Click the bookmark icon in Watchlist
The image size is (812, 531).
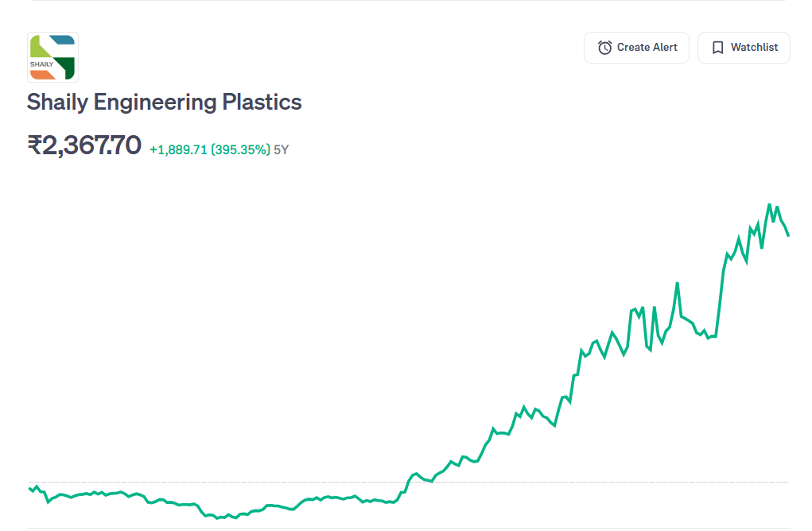pyautogui.click(x=717, y=48)
